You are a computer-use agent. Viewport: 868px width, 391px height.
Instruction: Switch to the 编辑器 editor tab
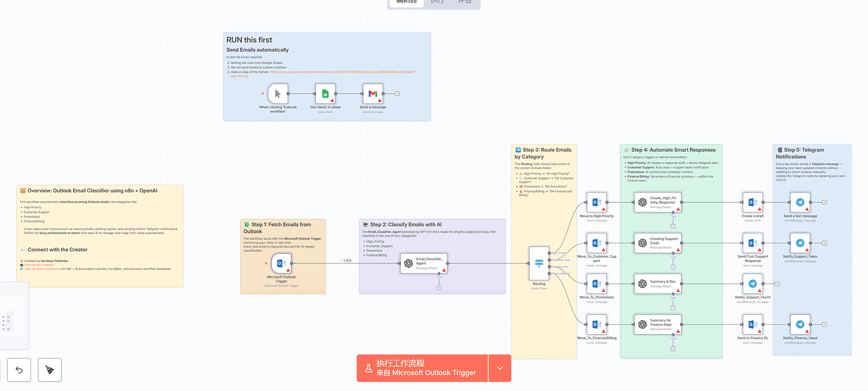tap(406, 3)
